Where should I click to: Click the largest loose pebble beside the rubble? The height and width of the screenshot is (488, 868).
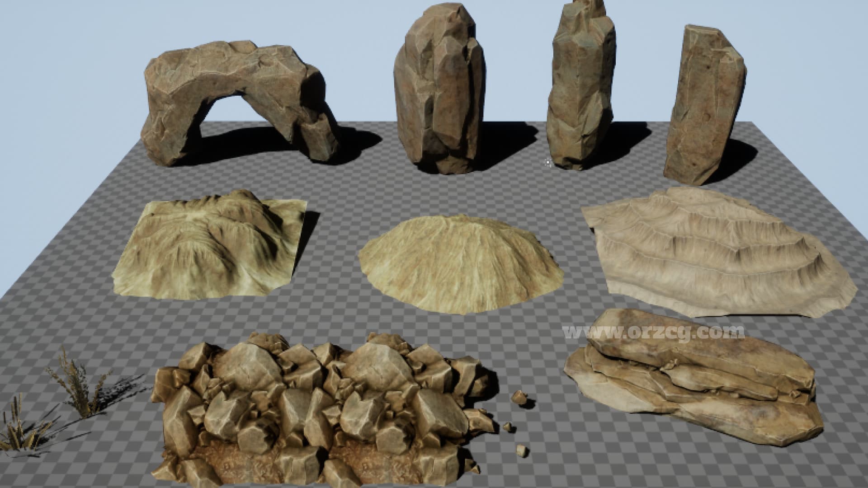(x=519, y=398)
